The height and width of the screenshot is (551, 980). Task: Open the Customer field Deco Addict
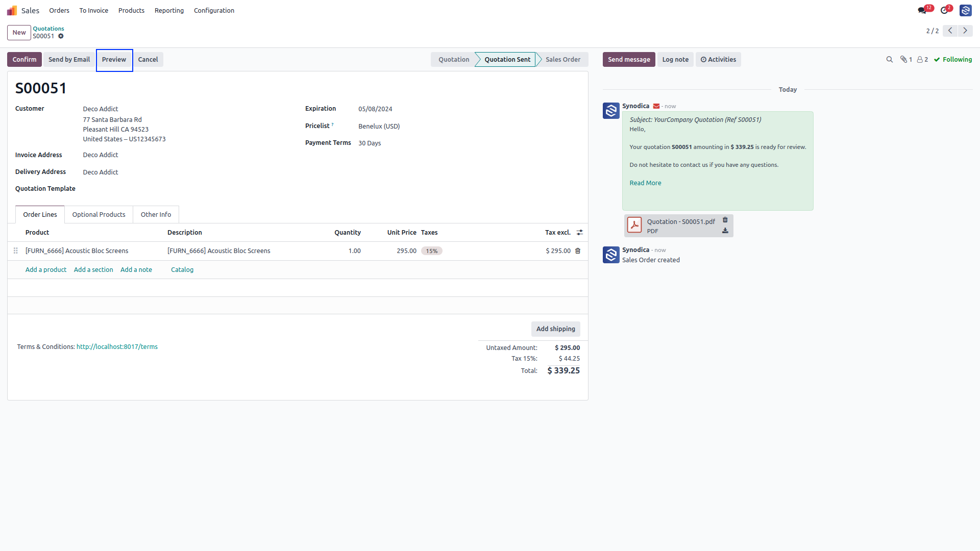click(x=101, y=109)
